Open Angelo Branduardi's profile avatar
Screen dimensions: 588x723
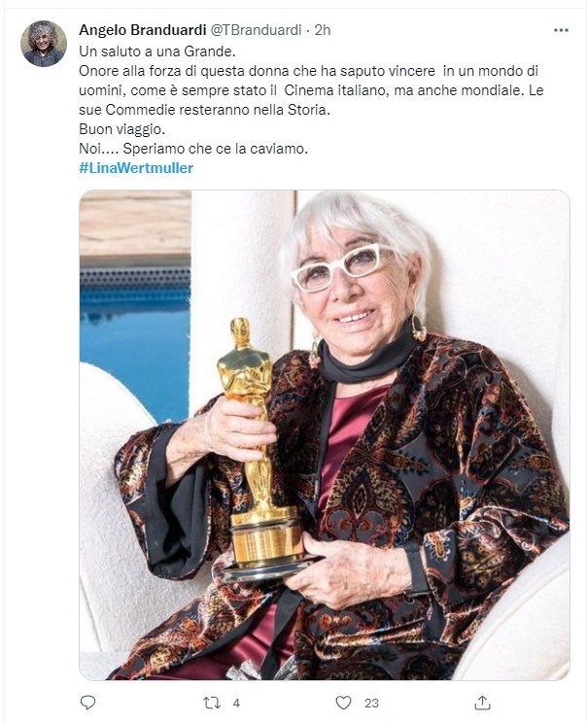pos(44,44)
